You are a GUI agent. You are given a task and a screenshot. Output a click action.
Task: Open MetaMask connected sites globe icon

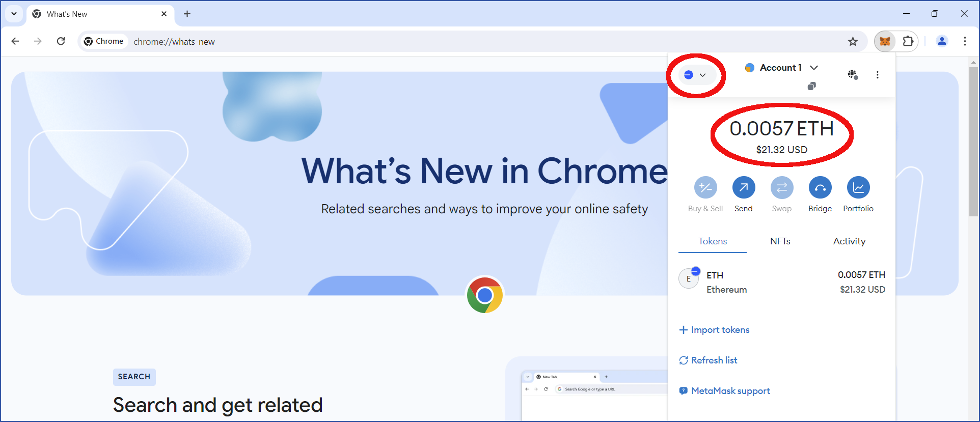tap(853, 75)
